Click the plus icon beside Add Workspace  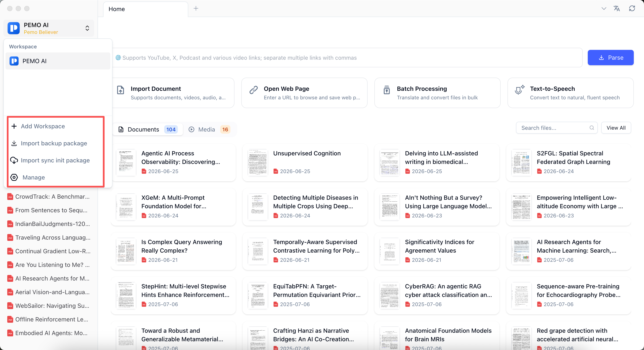(14, 126)
